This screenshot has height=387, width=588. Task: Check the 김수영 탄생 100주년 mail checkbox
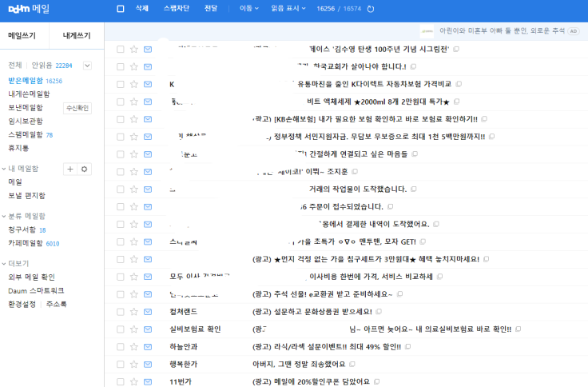click(121, 49)
